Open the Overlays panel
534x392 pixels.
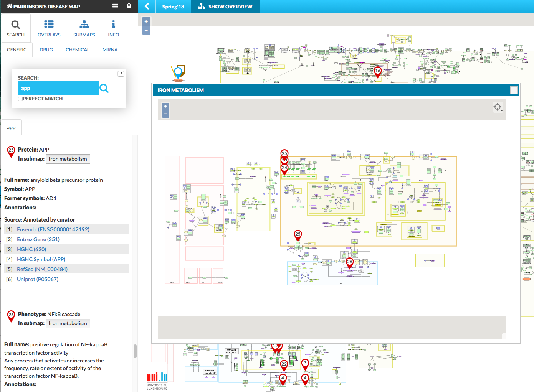pos(49,28)
